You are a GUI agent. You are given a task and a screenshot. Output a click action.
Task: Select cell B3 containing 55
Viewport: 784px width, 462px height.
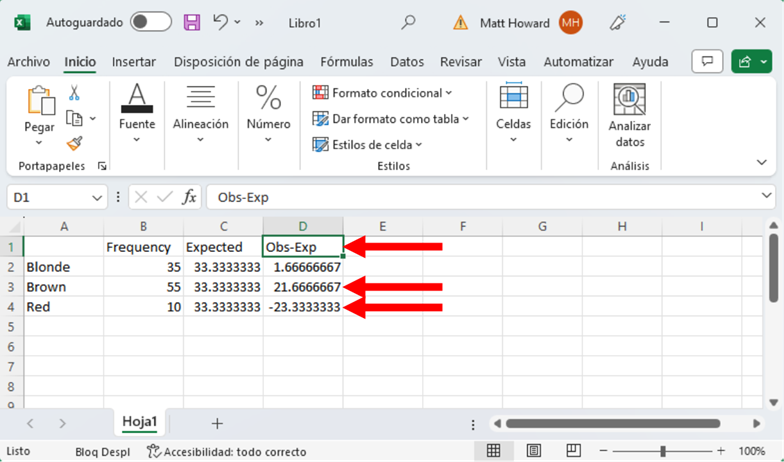point(144,287)
